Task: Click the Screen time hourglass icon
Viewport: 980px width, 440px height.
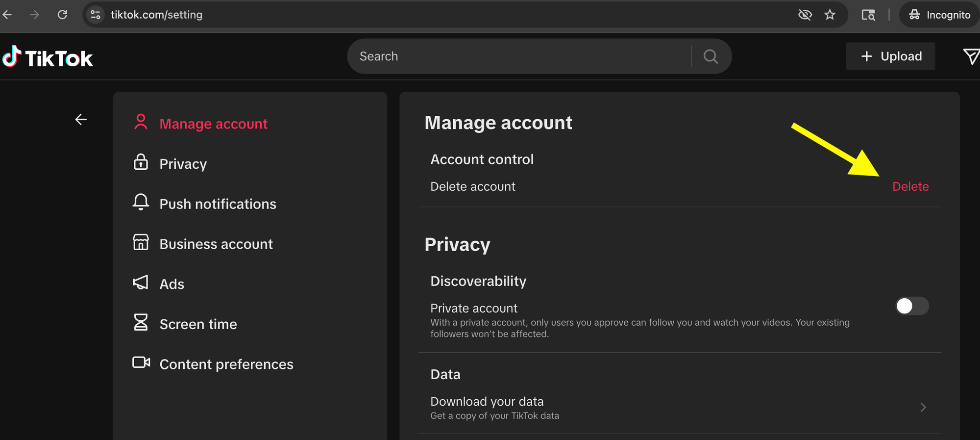Action: pos(141,322)
